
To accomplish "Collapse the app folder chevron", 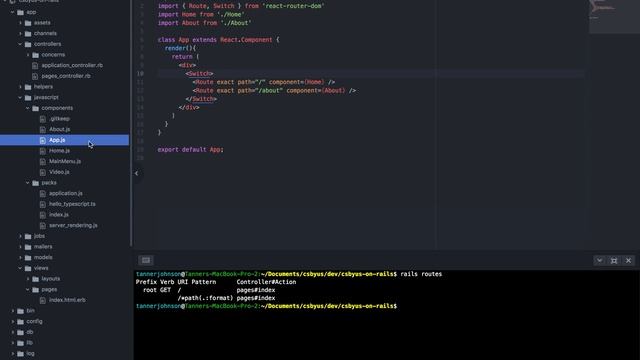I will click(x=13, y=12).
